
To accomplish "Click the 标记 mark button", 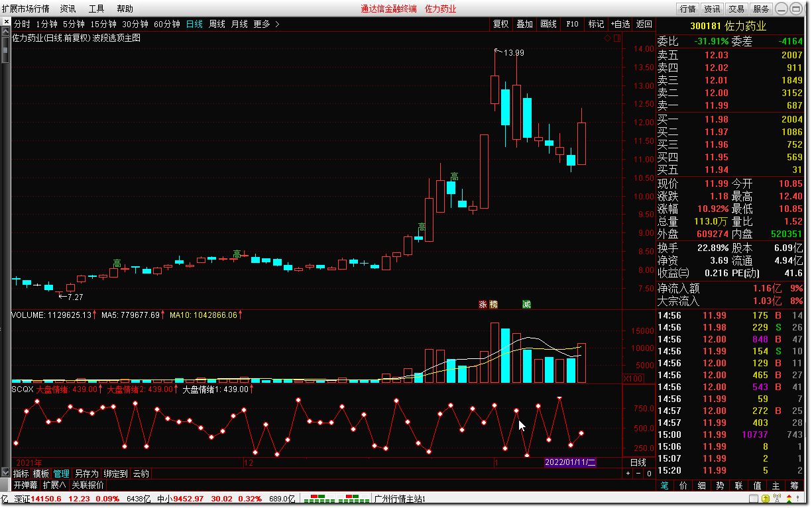I will 597,24.
